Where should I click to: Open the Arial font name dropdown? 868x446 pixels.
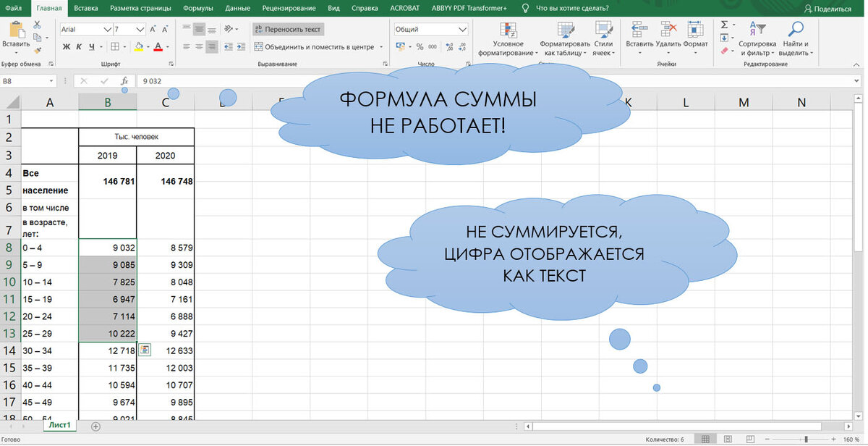pos(108,30)
